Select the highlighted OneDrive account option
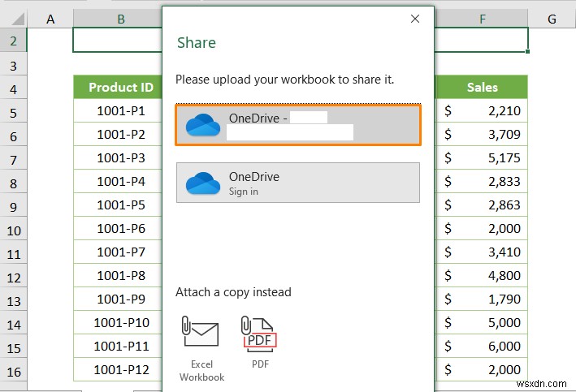Image resolution: width=576 pixels, height=392 pixels. 297,125
